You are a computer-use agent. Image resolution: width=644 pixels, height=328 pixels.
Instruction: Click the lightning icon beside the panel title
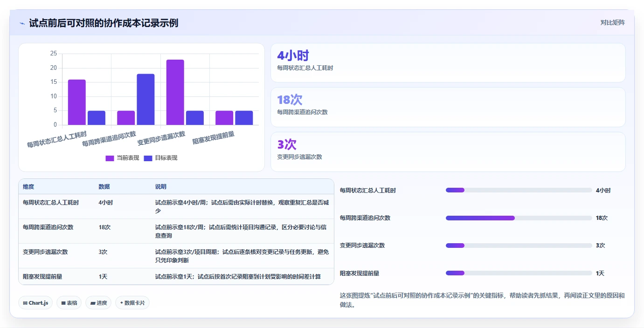22,23
